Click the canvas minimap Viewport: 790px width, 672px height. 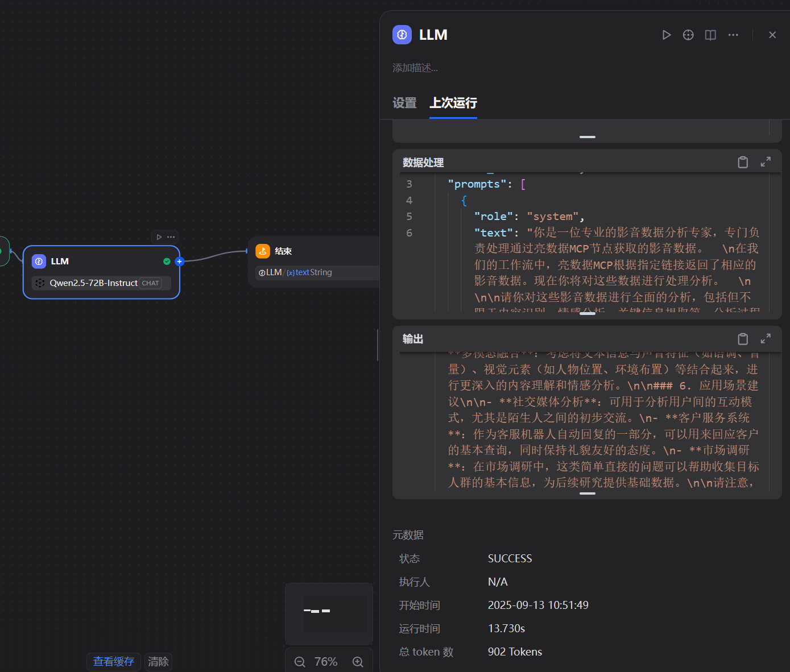click(x=329, y=614)
